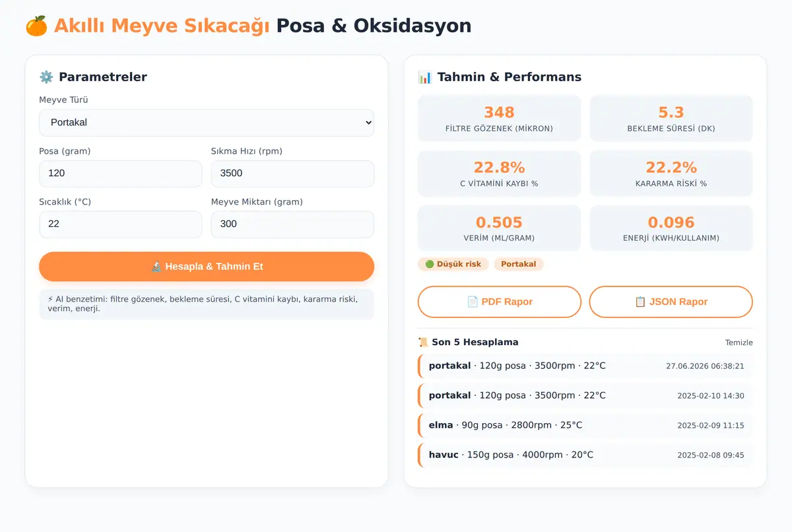Select the havuc 150g posa history row

585,455
